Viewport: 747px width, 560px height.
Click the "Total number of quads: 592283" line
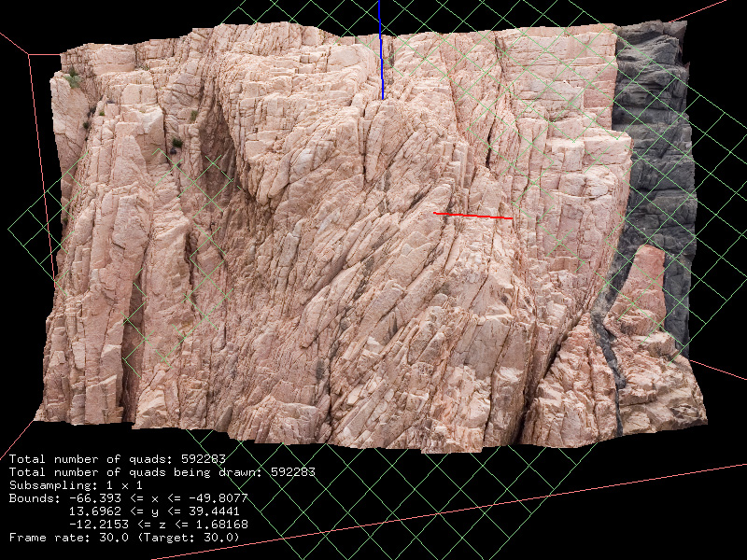(118, 459)
